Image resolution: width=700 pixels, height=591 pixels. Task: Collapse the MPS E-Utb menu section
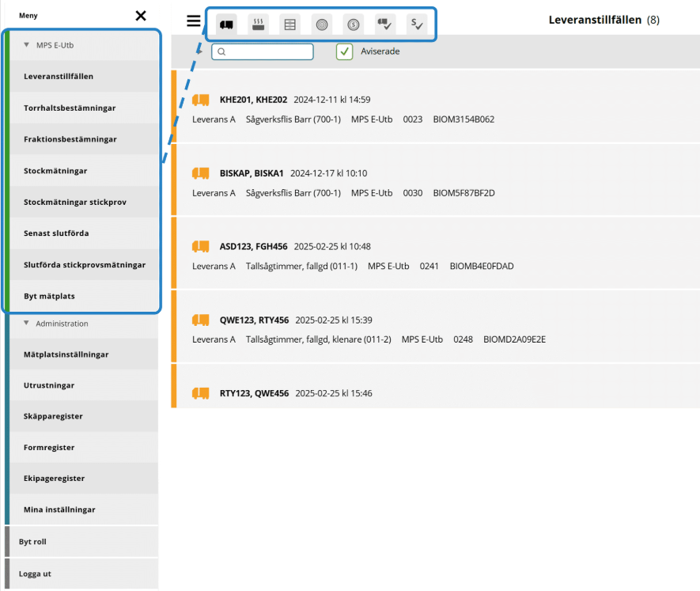[x=27, y=45]
